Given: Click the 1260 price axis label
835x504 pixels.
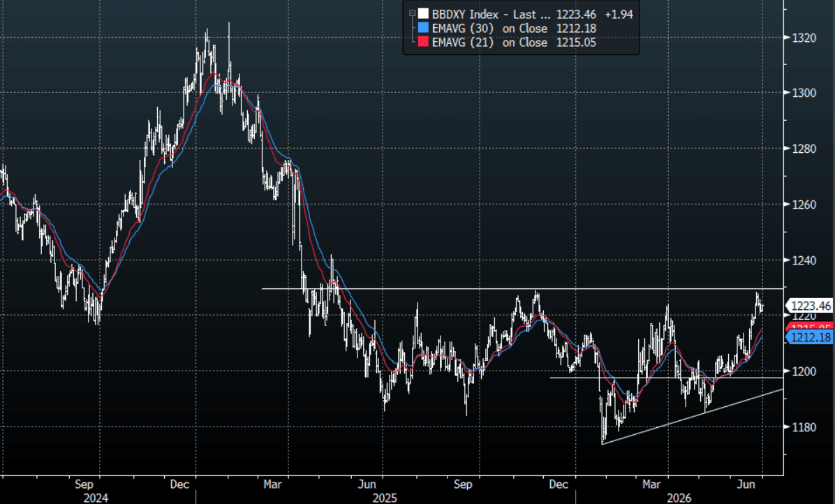Looking at the screenshot, I should (x=804, y=205).
